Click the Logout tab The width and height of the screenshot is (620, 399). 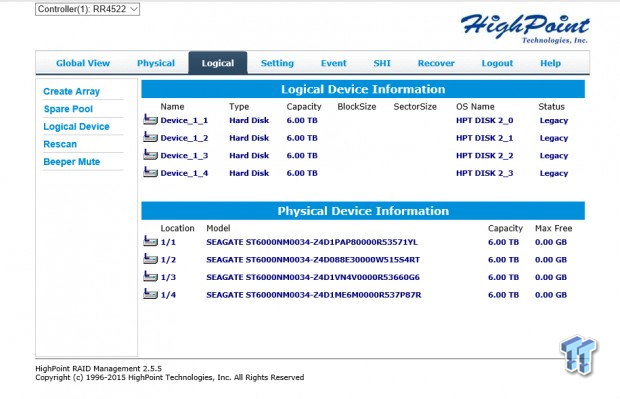(497, 63)
